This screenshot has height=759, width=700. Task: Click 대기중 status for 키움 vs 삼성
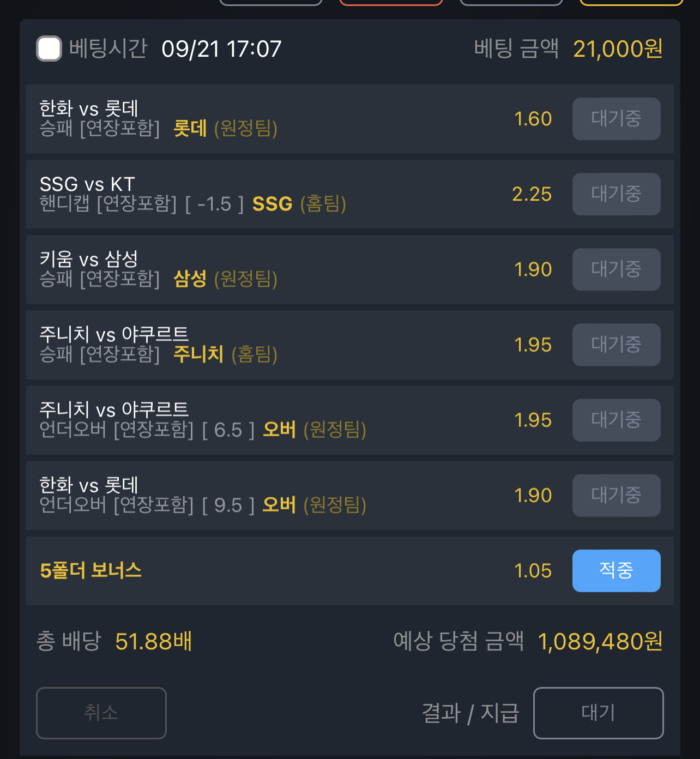[616, 269]
